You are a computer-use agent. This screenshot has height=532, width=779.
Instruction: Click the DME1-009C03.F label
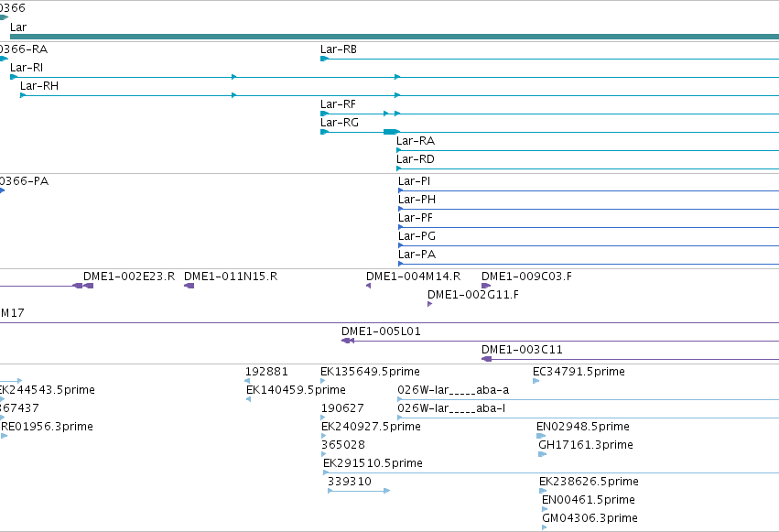[526, 277]
